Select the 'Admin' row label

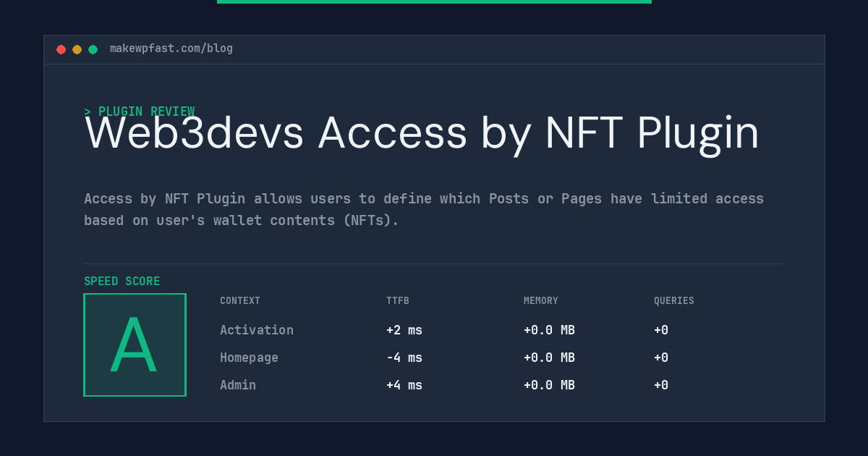click(x=238, y=385)
